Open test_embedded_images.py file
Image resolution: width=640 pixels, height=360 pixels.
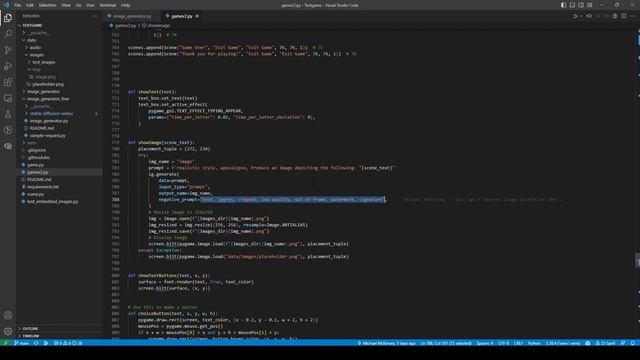[52, 202]
